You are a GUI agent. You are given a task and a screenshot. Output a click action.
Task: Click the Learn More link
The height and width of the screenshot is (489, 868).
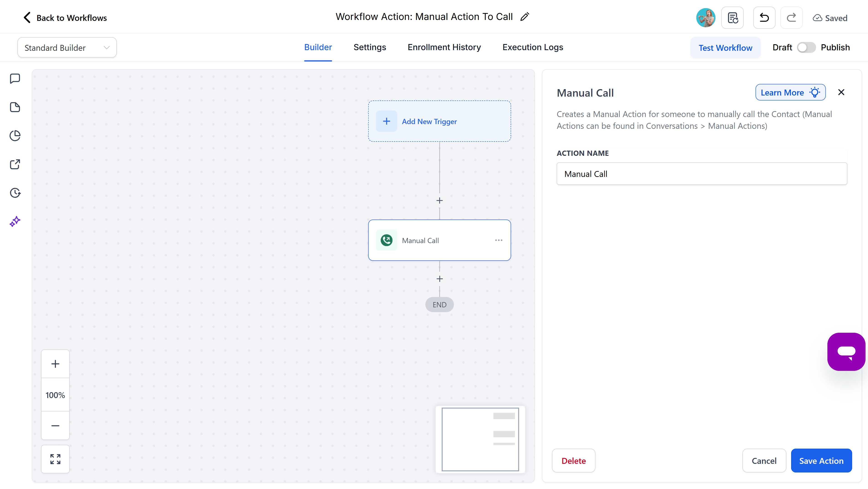tap(790, 92)
